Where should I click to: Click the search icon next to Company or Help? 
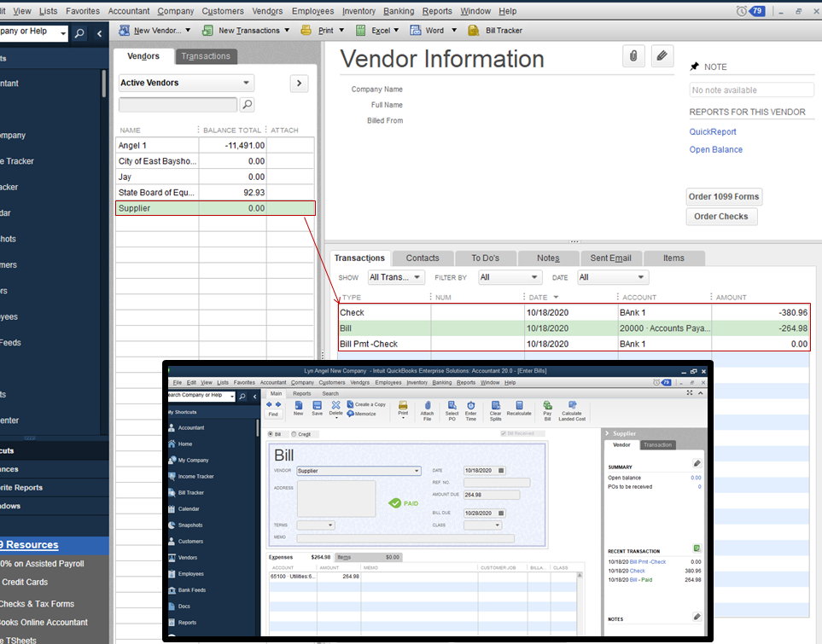tap(79, 33)
